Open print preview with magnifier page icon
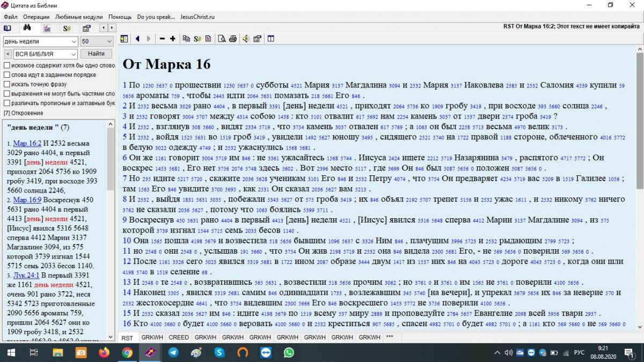Viewport: 644px width, 362px height. click(x=222, y=39)
